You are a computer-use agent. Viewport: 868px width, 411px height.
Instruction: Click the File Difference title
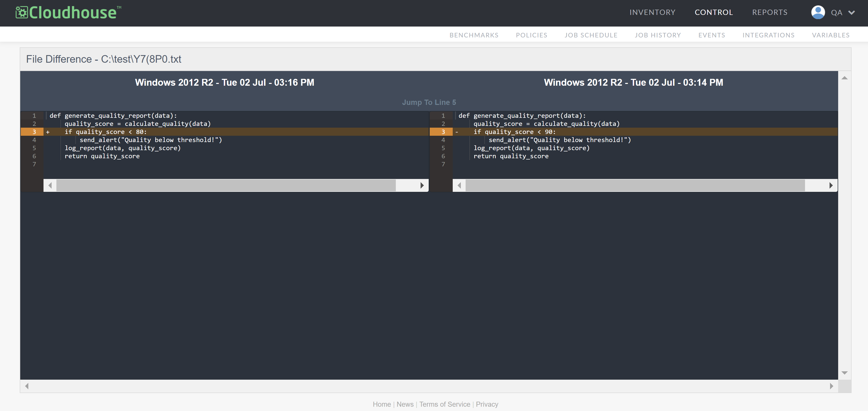click(x=104, y=59)
